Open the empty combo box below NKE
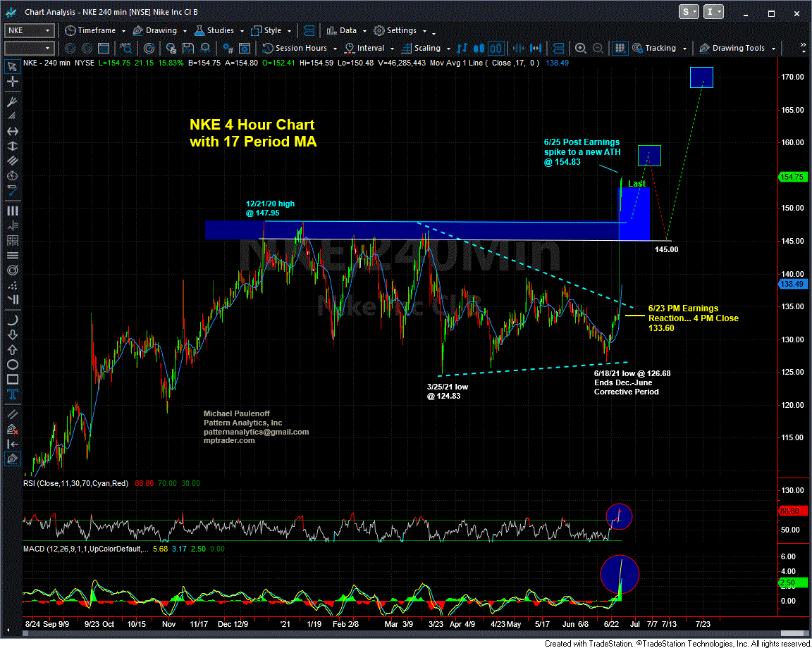Viewport: 812px width, 648px height. 30,48
